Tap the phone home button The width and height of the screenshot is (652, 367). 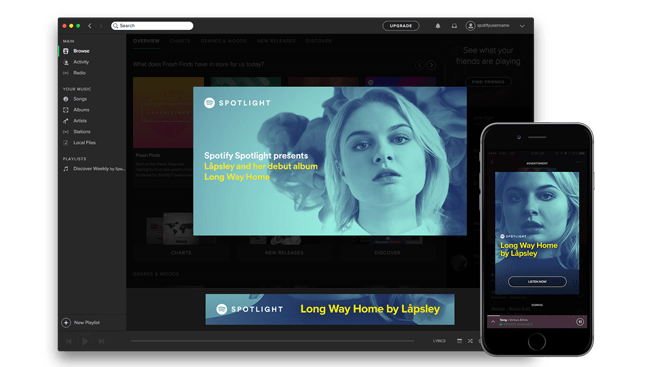[x=537, y=342]
